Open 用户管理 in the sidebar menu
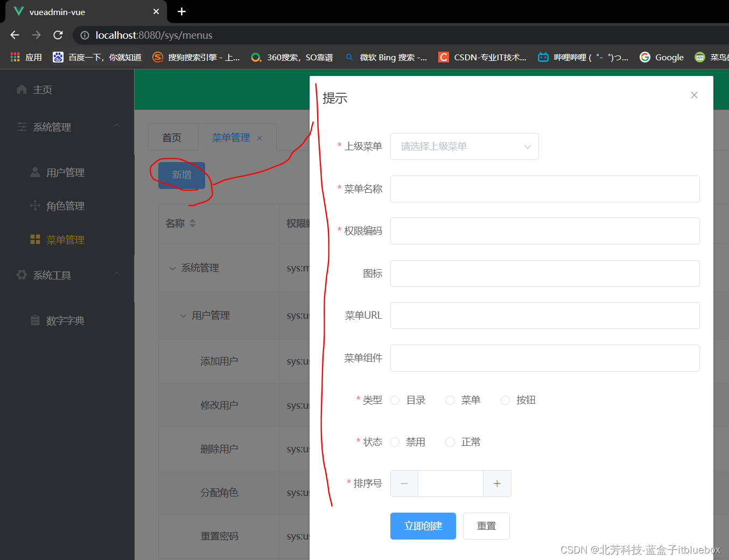The image size is (729, 560). 65,172
